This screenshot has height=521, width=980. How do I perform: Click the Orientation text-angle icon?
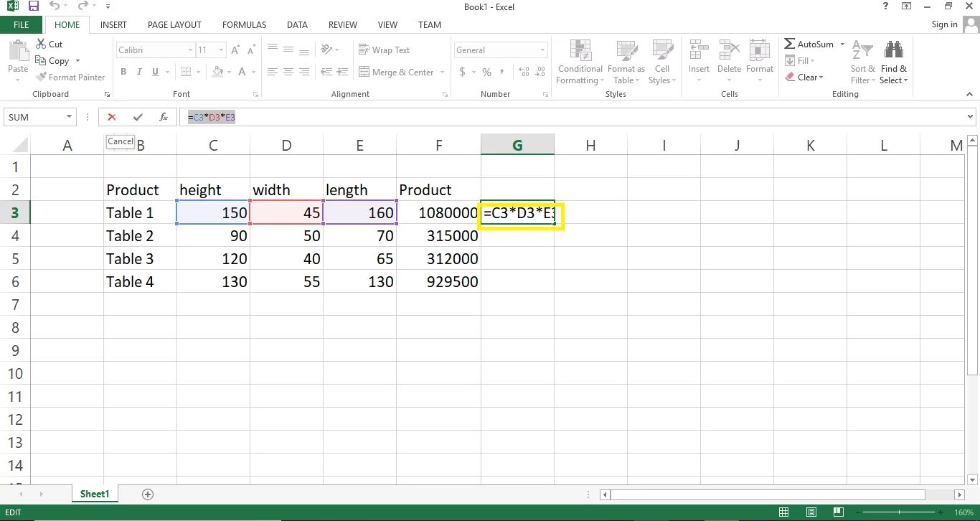pyautogui.click(x=327, y=50)
